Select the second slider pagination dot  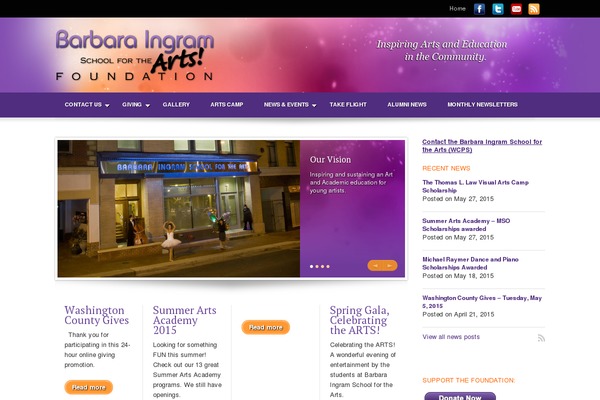317,266
